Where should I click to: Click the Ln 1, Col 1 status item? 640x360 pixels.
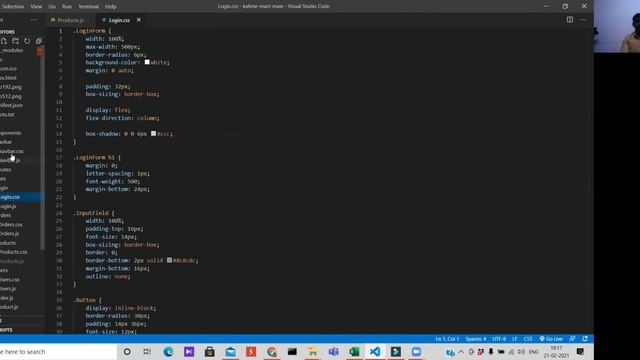(447, 339)
